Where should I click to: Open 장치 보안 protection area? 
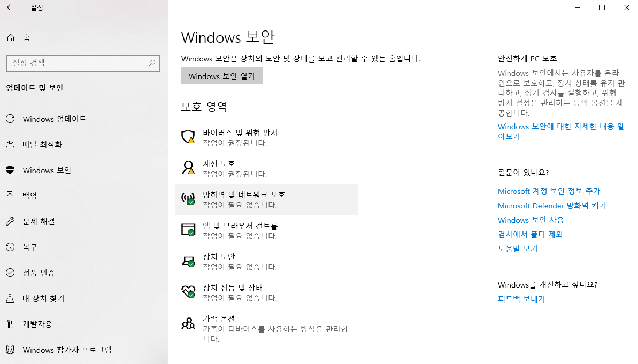(x=266, y=261)
